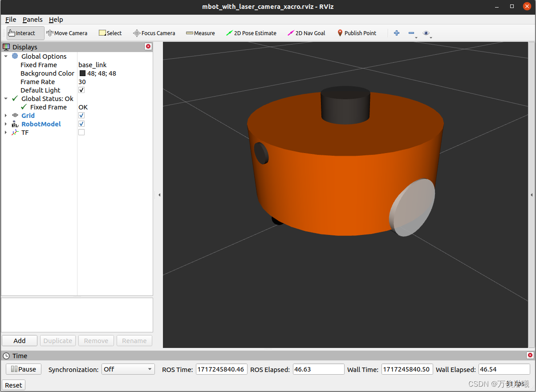This screenshot has height=392, width=536.
Task: Click the Reset button
Action: click(x=13, y=385)
